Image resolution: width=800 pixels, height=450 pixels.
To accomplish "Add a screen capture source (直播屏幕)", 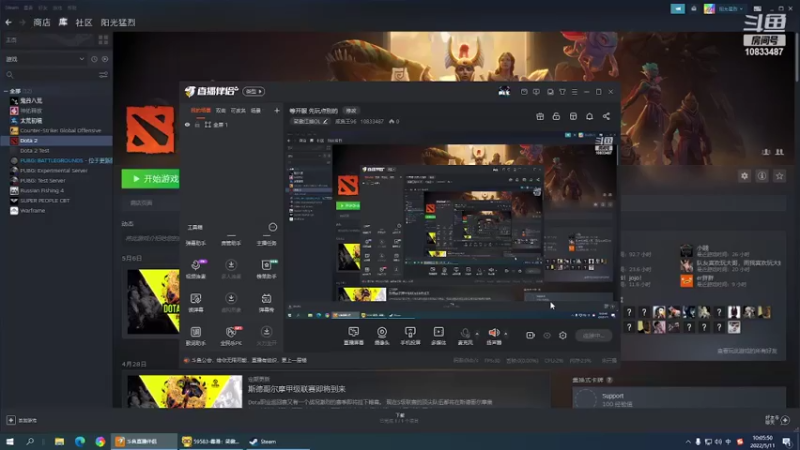I will (354, 336).
